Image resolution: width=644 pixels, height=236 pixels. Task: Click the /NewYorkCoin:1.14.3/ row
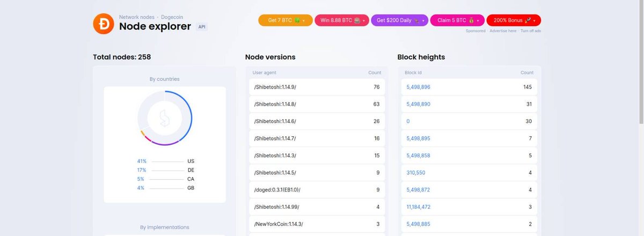317,224
